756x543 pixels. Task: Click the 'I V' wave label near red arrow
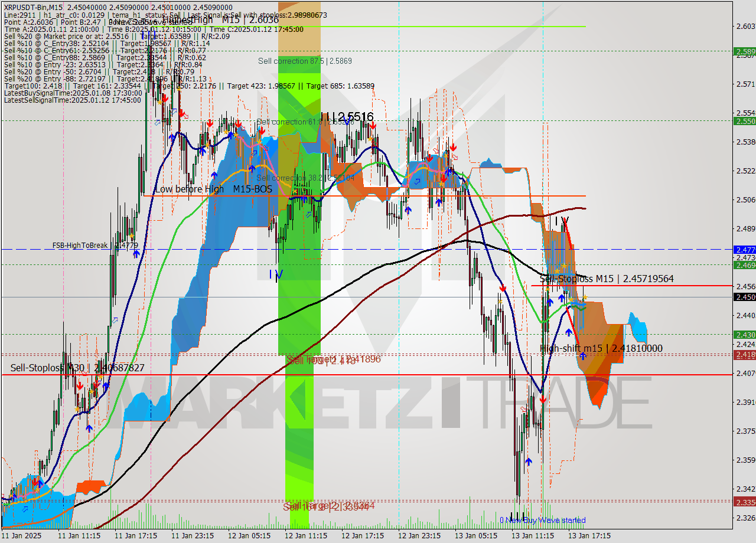pos(561,221)
